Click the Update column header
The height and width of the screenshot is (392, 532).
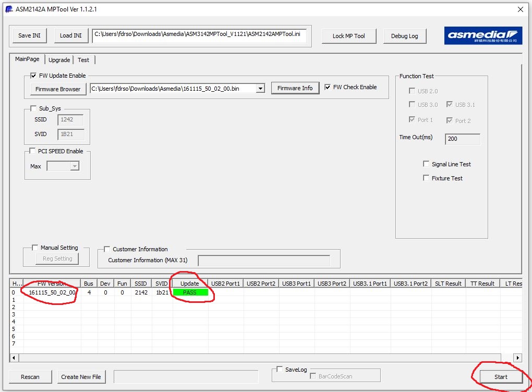point(190,284)
